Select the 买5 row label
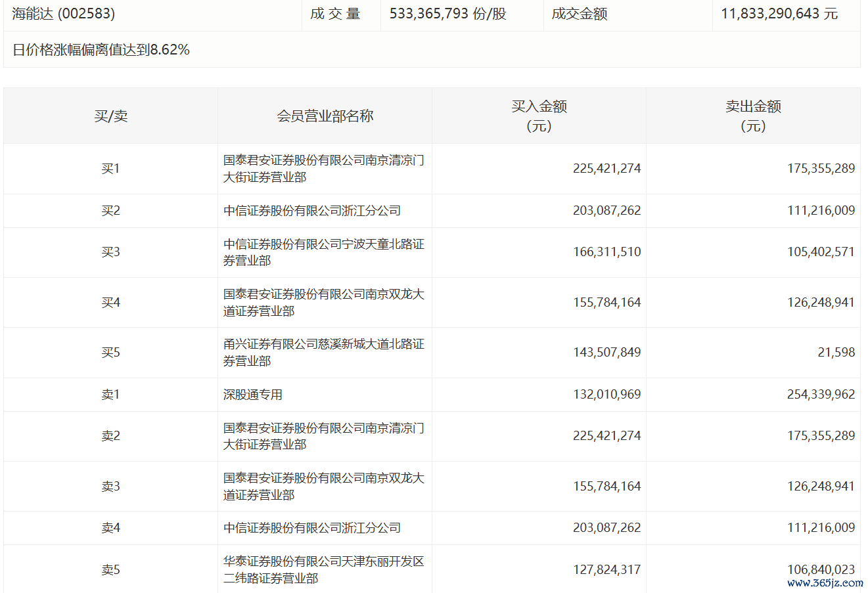Screen dimensions: 868x593 click(x=111, y=353)
